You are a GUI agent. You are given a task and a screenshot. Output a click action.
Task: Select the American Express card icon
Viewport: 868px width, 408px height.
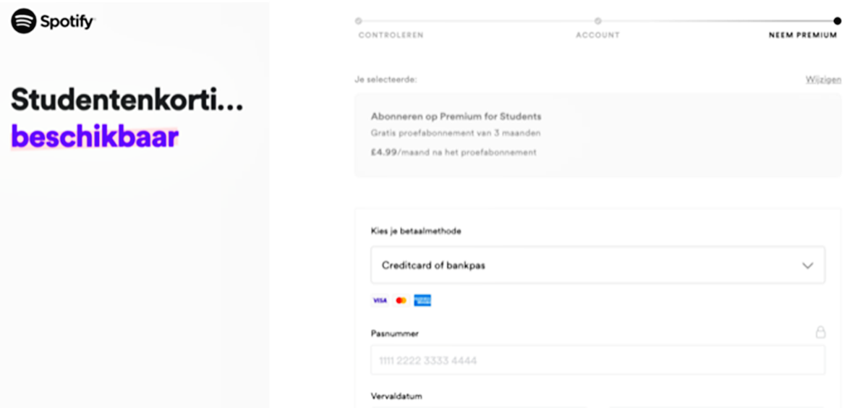pos(422,300)
